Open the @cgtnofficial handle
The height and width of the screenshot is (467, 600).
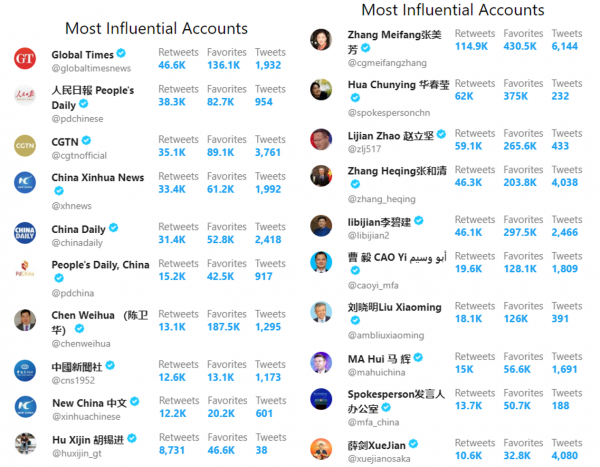[79, 155]
